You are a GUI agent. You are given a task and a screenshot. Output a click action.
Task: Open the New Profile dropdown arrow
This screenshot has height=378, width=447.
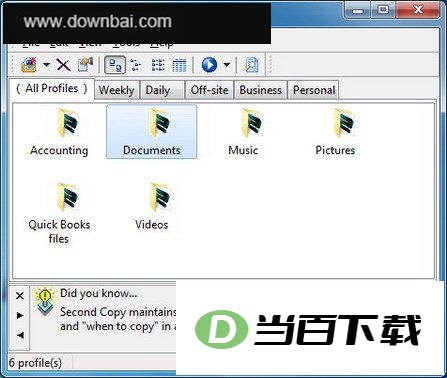[x=46, y=64]
